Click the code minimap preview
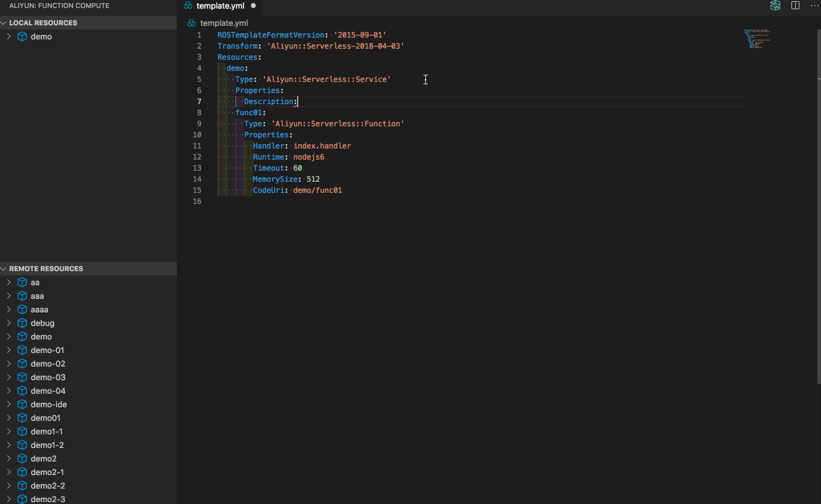The image size is (821, 504). click(757, 38)
